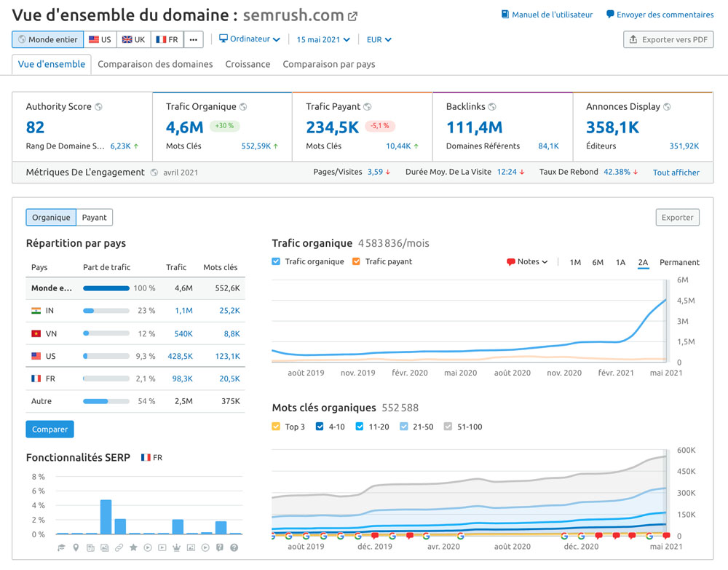Click the globe icon next to Authority Score
Screen dimensions: 728x570
pos(98,107)
